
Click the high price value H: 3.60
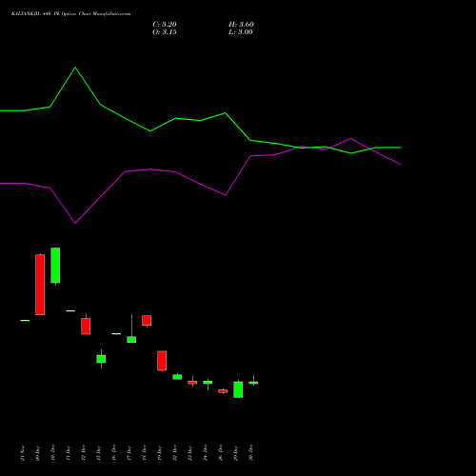pos(241,25)
